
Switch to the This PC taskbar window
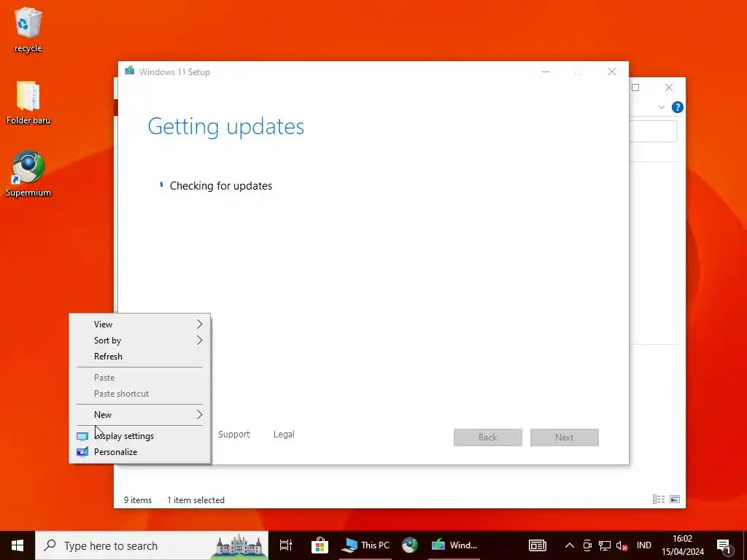pos(365,545)
